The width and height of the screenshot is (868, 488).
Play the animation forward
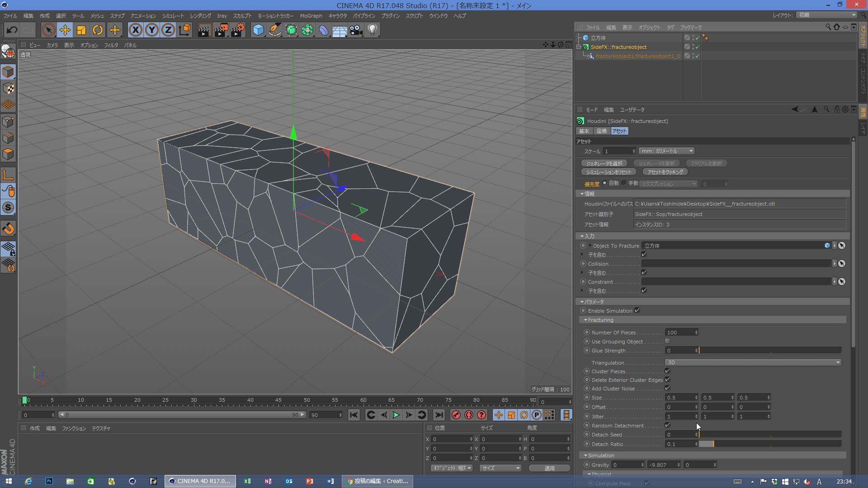tap(396, 415)
